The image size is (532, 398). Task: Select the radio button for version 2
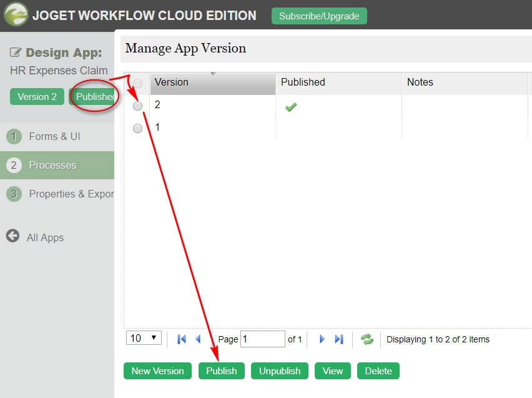point(137,106)
